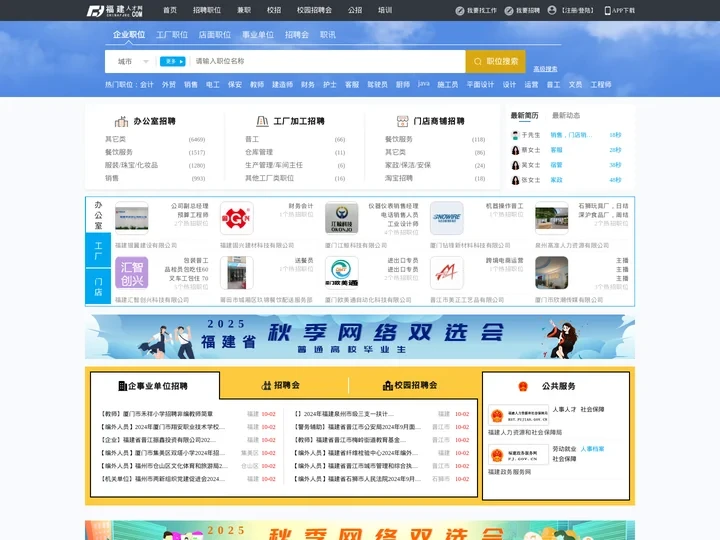Open 首页 in top navigation
Viewport: 720px width, 540px height.
tap(170, 10)
